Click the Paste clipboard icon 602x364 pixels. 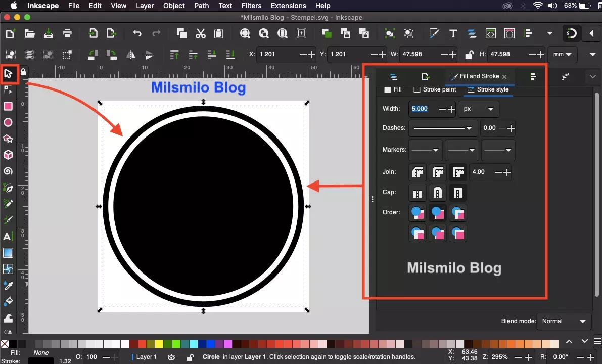219,34
